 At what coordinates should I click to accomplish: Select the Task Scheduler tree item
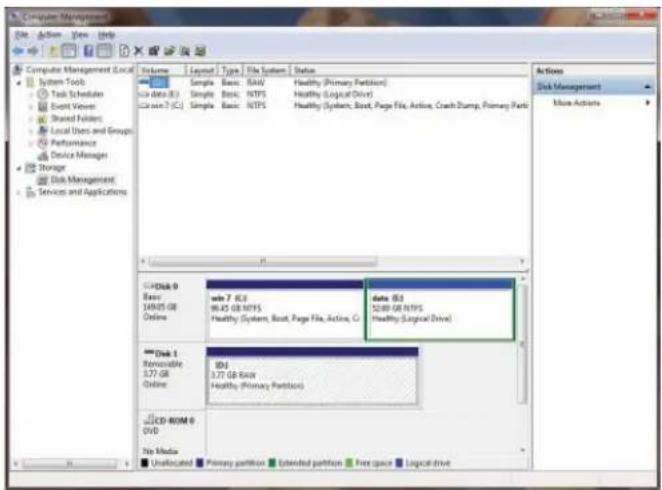77,94
